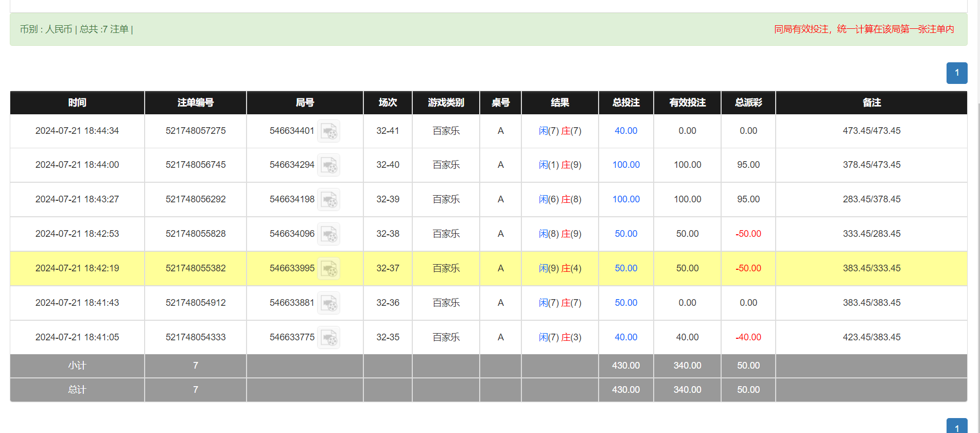Click total bet 40.00 for round 32-41
The image size is (980, 433).
pyautogui.click(x=626, y=131)
